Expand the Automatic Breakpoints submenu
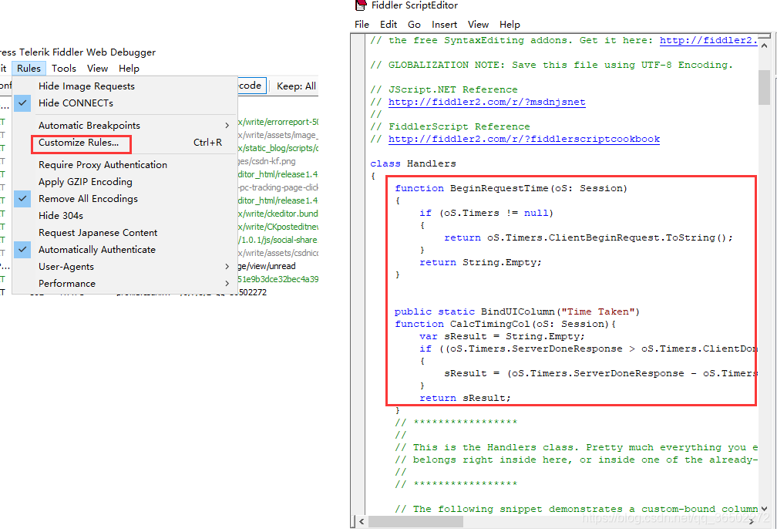Viewport: 777px width, 532px height. 125,126
